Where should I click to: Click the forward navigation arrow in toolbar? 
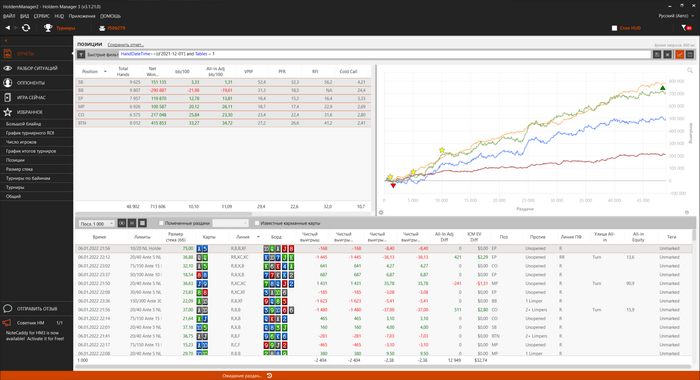16,28
